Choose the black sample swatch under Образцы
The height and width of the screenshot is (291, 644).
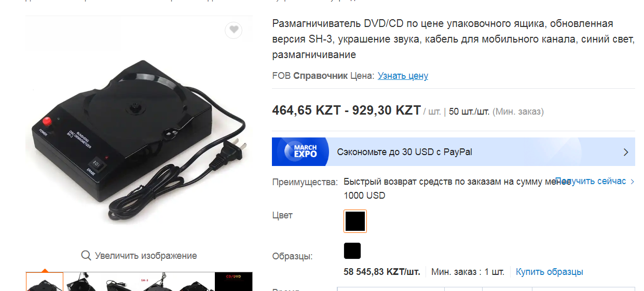point(352,251)
